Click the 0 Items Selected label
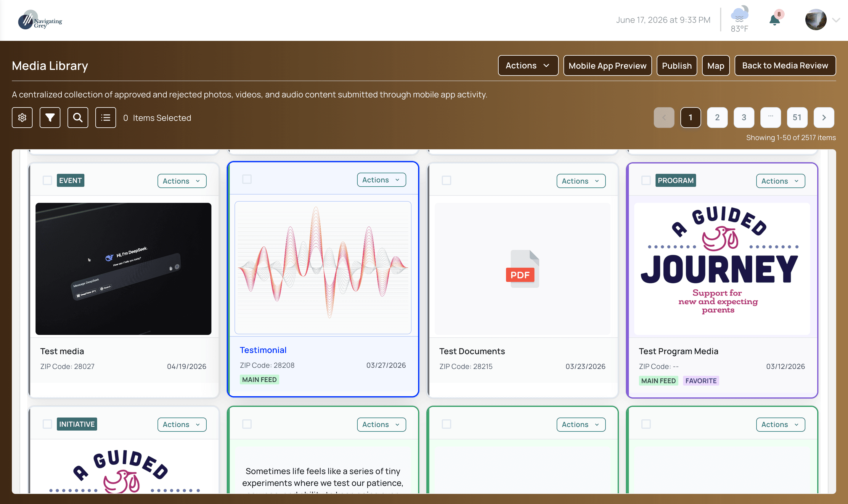The width and height of the screenshot is (848, 504). click(x=157, y=118)
